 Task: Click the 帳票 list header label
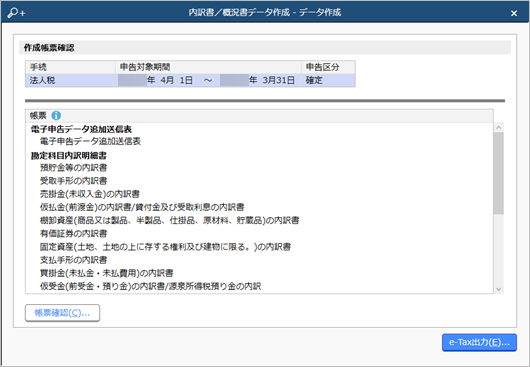pyautogui.click(x=38, y=116)
